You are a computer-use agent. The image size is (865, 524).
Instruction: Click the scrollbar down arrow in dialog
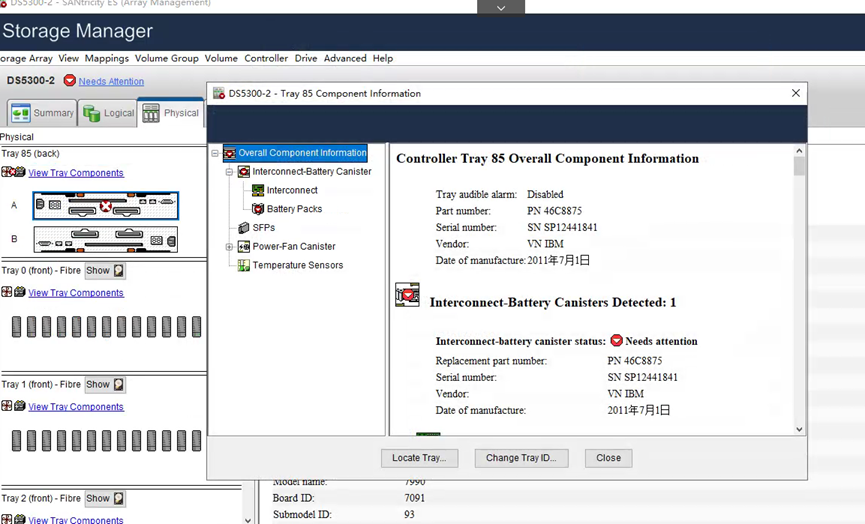point(799,429)
